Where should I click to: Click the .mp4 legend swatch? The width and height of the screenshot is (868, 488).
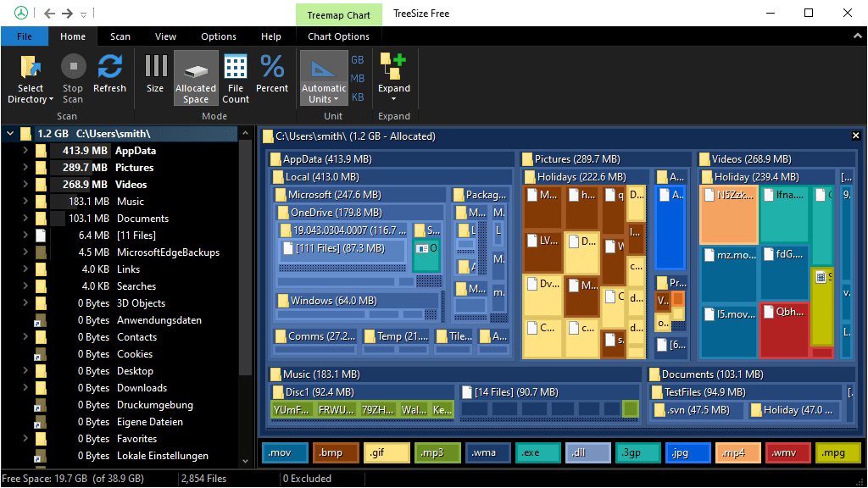tap(738, 452)
